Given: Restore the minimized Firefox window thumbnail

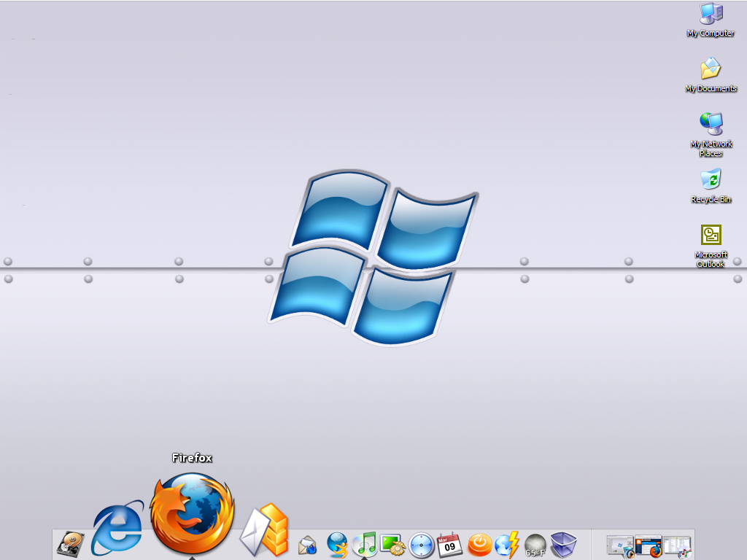Looking at the screenshot, I should tap(649, 545).
